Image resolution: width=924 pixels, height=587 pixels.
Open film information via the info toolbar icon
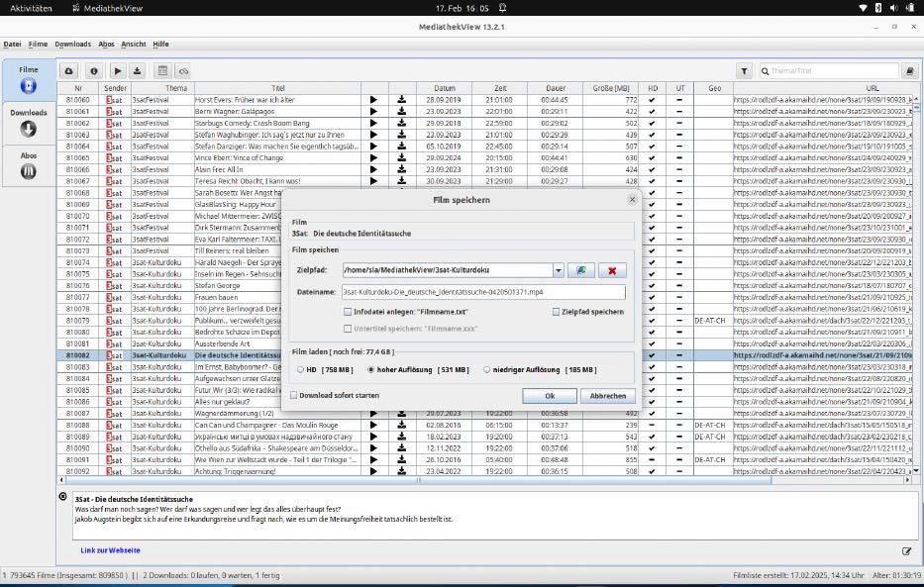tap(93, 70)
